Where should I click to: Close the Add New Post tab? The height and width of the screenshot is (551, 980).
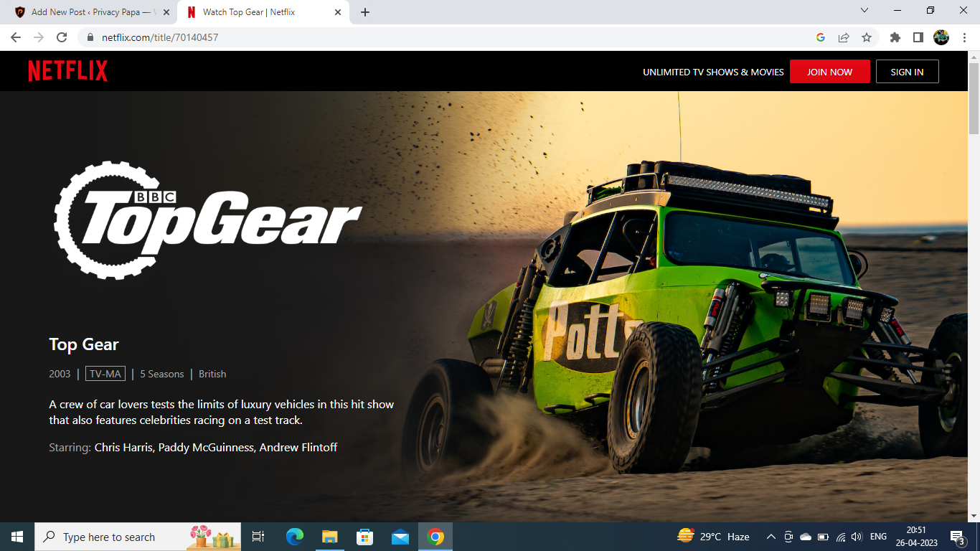166,12
